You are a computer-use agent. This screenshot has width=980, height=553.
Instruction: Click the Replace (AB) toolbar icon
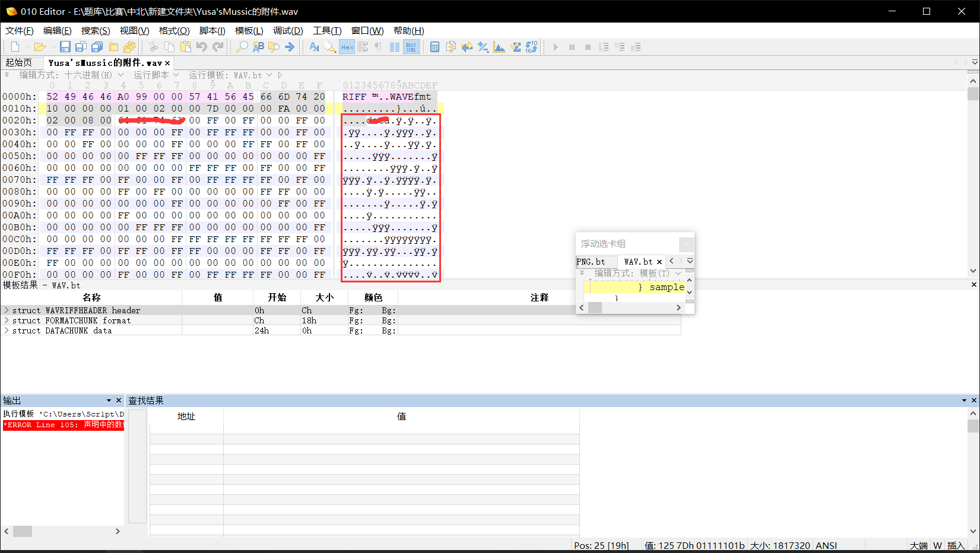258,47
